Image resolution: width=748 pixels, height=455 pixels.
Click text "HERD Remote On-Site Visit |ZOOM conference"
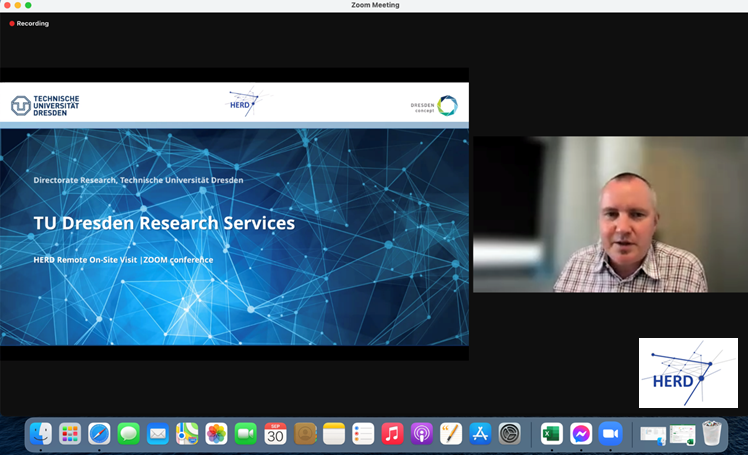coord(123,260)
